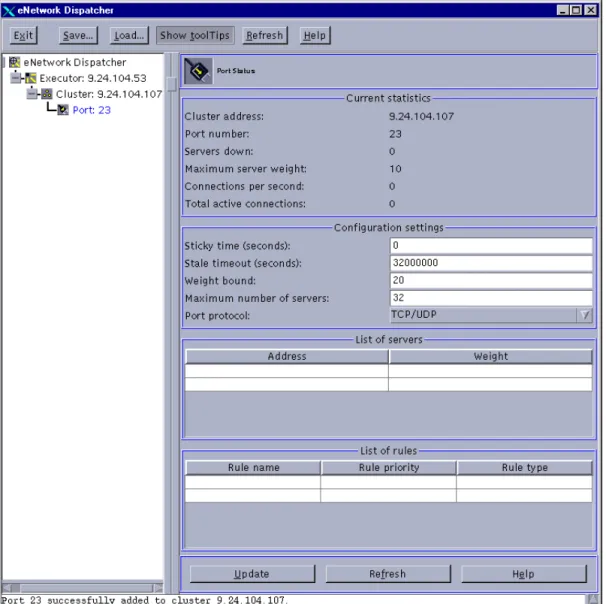Click the Port Status heading text
The width and height of the screenshot is (606, 604).
[x=236, y=71]
